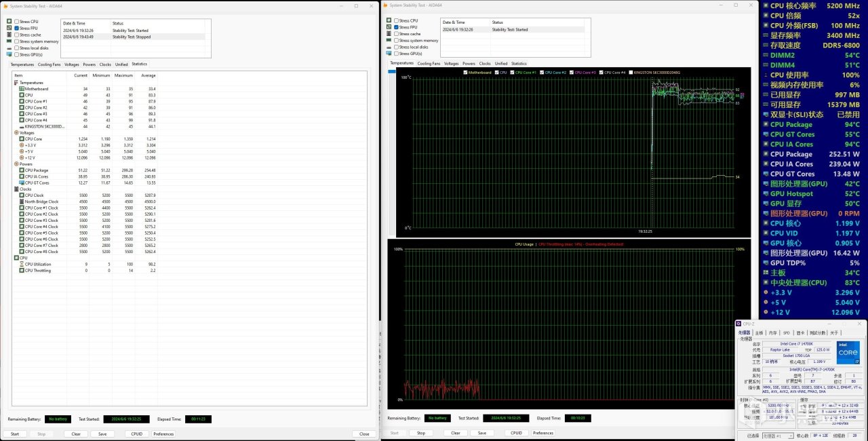Screen dimensions: 868x441
Task: Enable Stress local disks in right AIDA64 window
Action: click(x=396, y=47)
